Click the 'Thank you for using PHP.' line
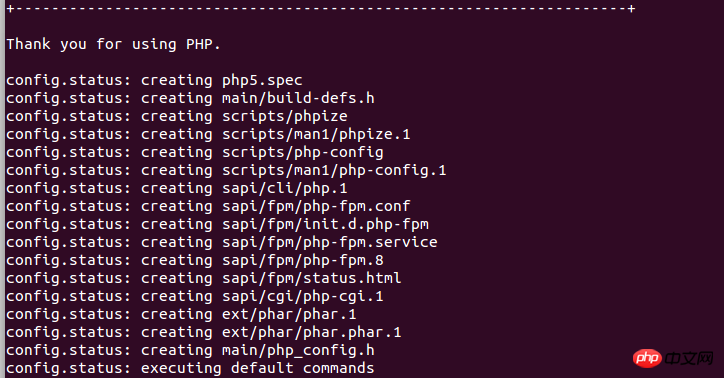 (114, 45)
